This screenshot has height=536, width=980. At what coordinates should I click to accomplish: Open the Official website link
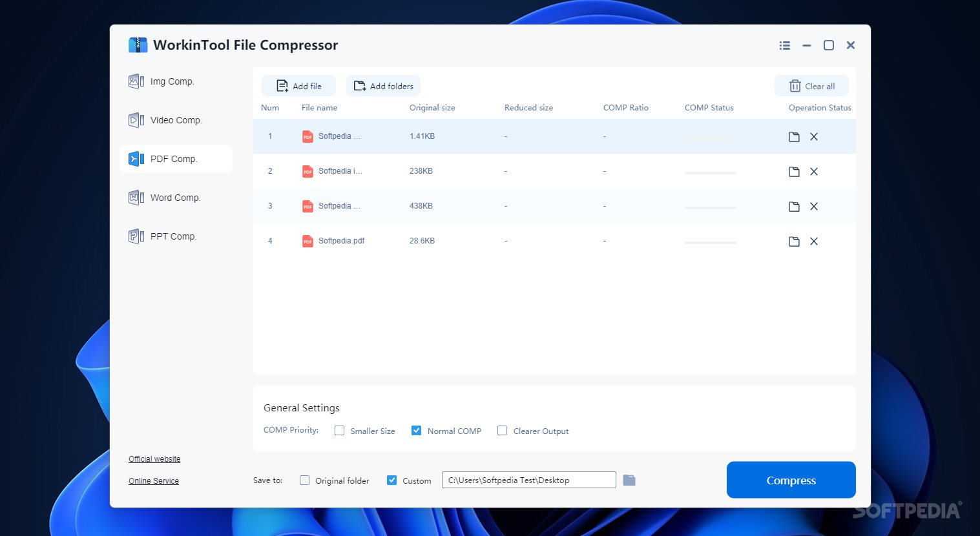pyautogui.click(x=154, y=459)
